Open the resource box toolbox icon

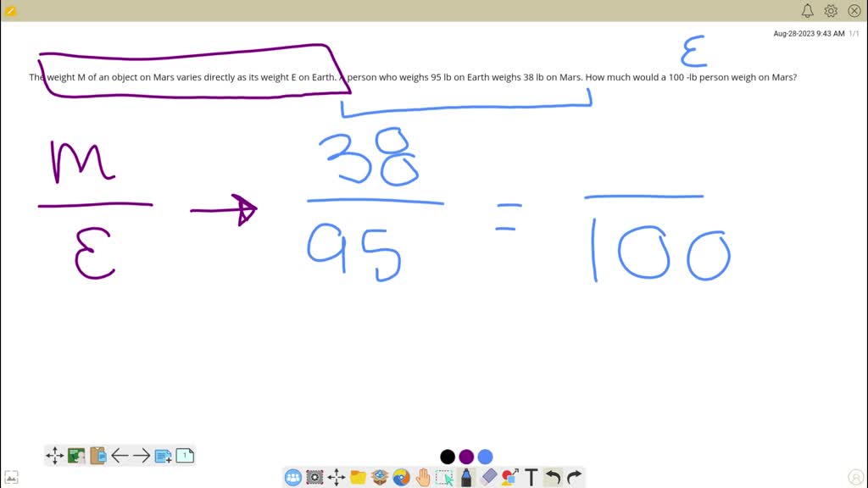pyautogui.click(x=380, y=477)
